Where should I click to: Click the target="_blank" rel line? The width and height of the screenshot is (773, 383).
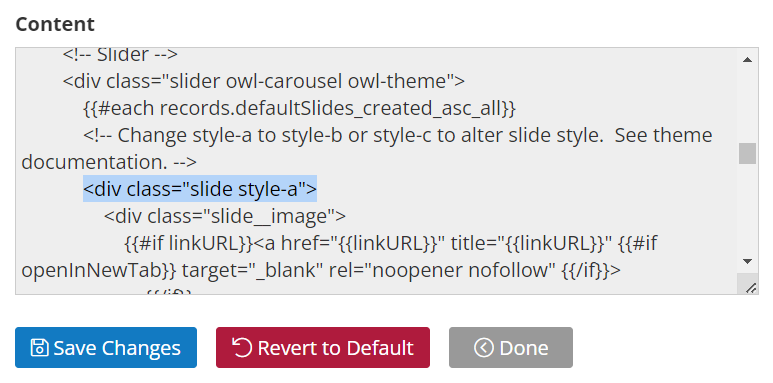321,270
